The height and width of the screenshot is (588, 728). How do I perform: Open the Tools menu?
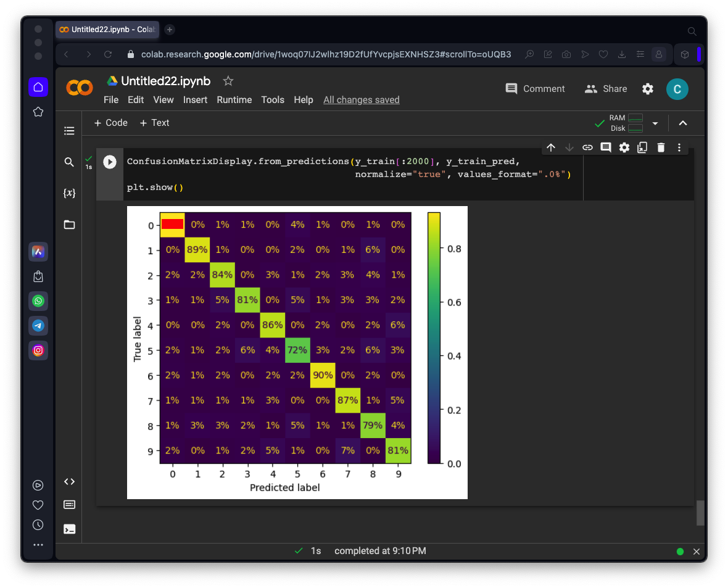click(273, 100)
